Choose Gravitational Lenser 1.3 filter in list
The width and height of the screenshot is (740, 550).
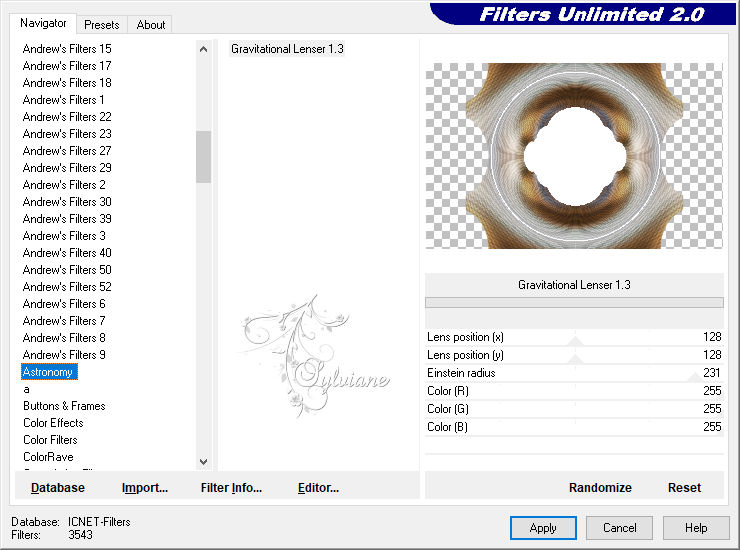click(287, 49)
